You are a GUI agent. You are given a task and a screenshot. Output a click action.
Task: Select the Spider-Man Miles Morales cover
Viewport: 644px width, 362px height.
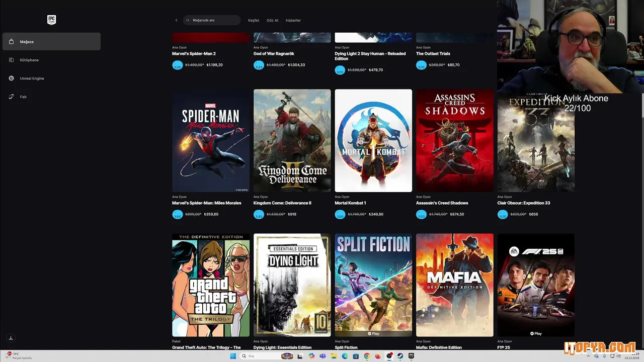211,141
